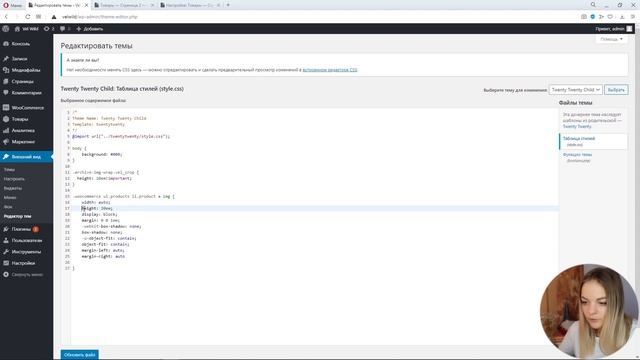Close the active Редактировать темы tab
The width and height of the screenshot is (640, 360).
(87, 5)
